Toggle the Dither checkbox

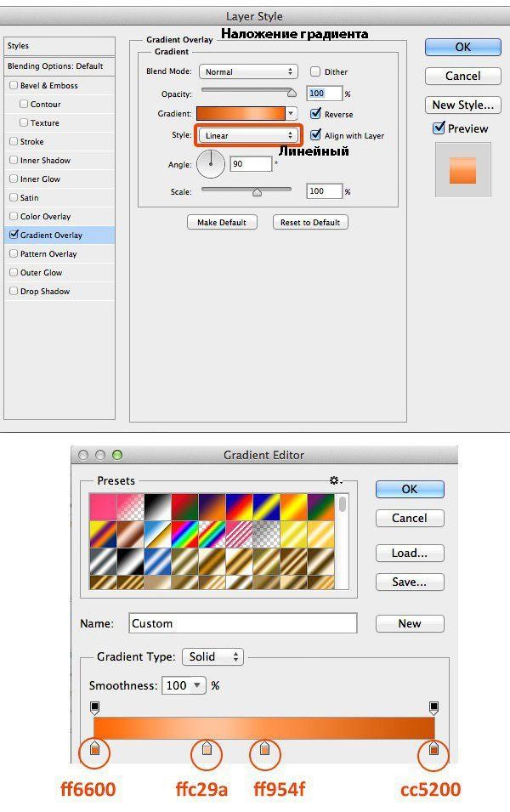click(x=314, y=71)
